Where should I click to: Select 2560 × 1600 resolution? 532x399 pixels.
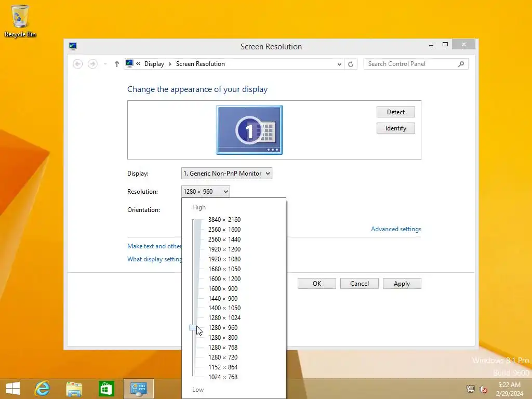(x=224, y=229)
